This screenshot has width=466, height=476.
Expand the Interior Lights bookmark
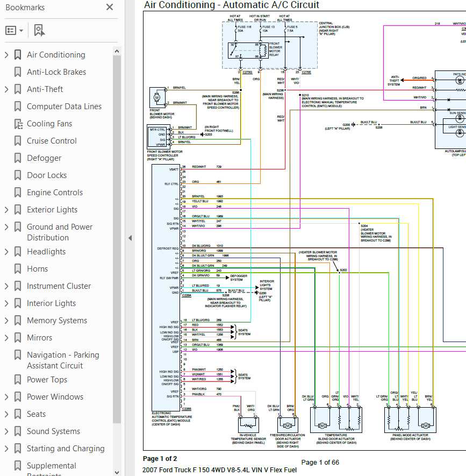point(6,303)
